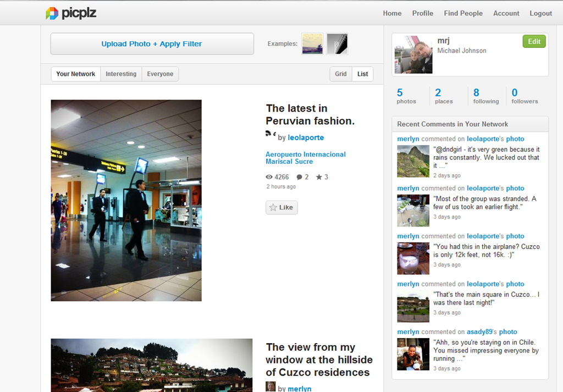Show the Interesting photos tab
The width and height of the screenshot is (563, 392).
(121, 74)
